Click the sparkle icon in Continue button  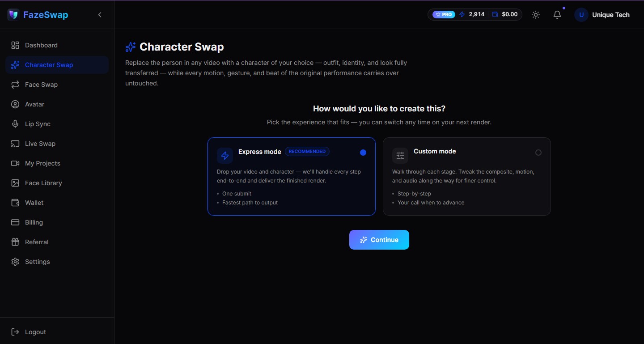tap(364, 240)
